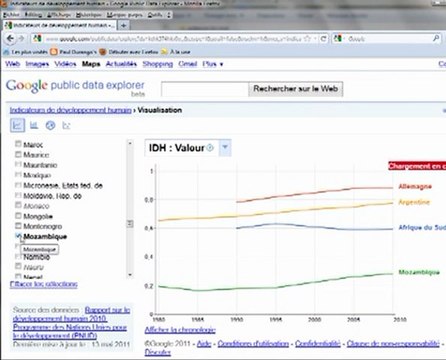This screenshot has width=446, height=360.
Task: Open the À la une feed bookmark
Action: [x=176, y=52]
